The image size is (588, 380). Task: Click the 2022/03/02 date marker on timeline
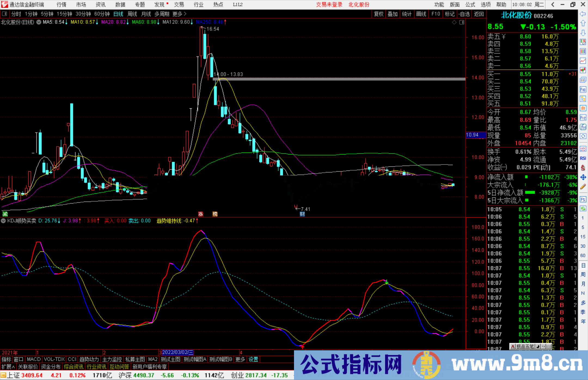[177, 352]
